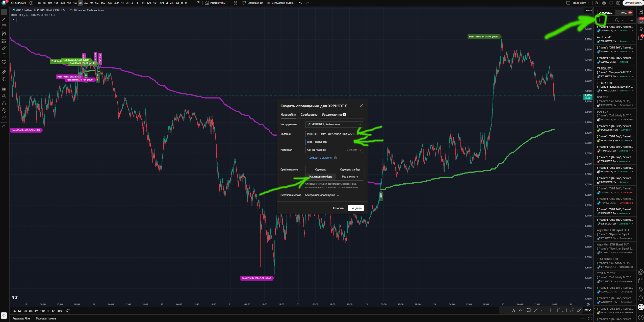Open the condition dropdown showing INTELLECT_city QiBS

click(x=334, y=134)
